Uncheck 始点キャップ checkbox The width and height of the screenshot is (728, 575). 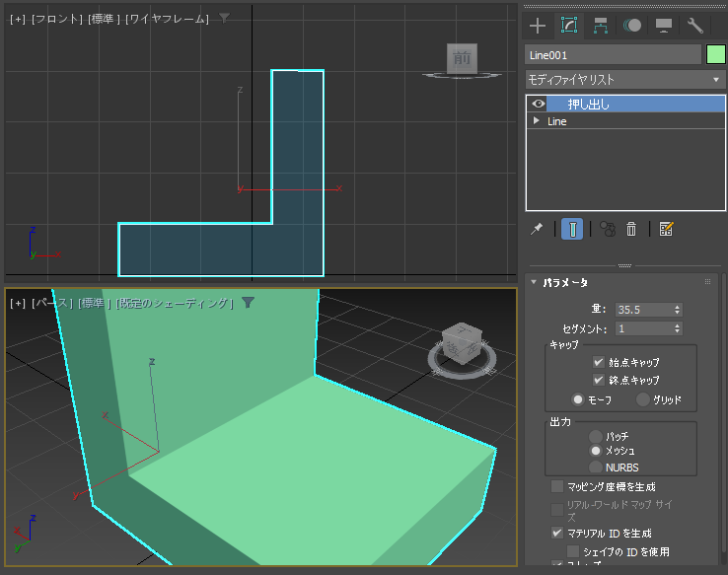(599, 362)
